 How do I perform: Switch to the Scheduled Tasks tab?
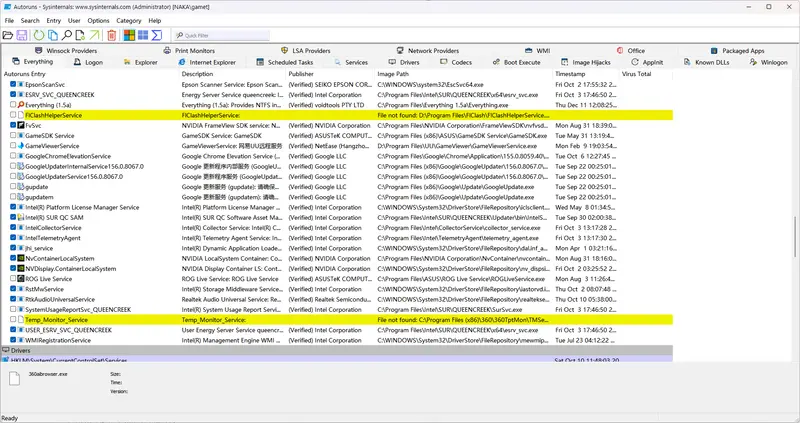285,62
